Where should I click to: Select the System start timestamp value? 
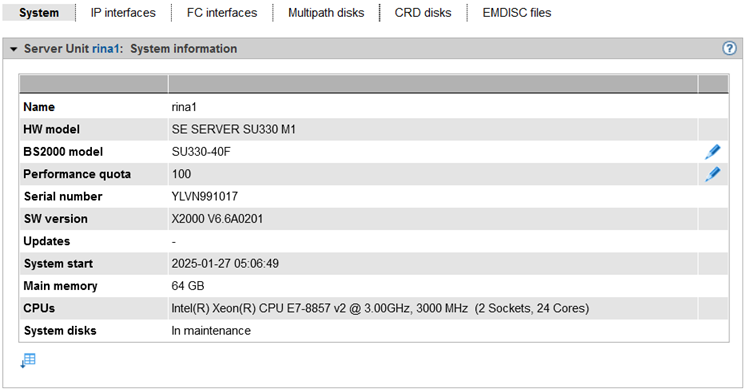tap(225, 264)
